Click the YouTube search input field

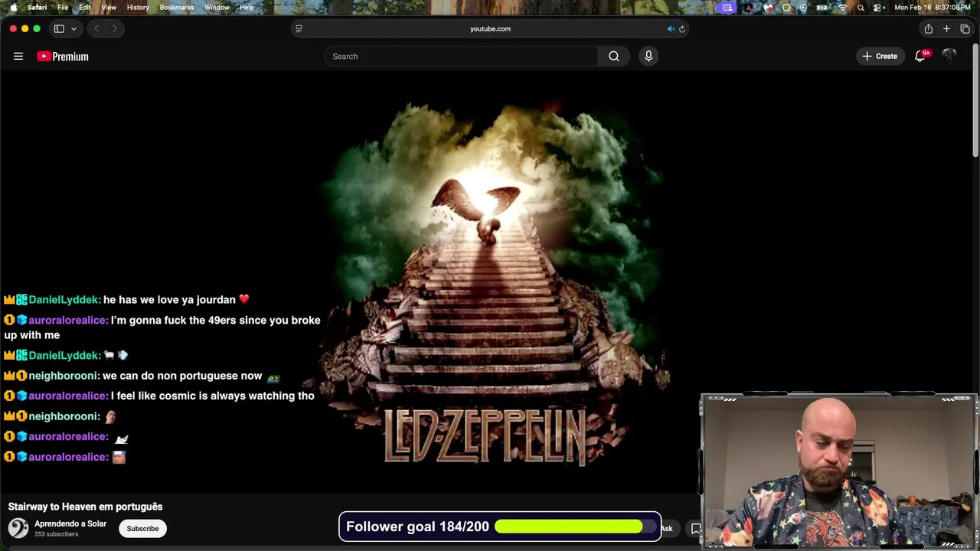461,56
